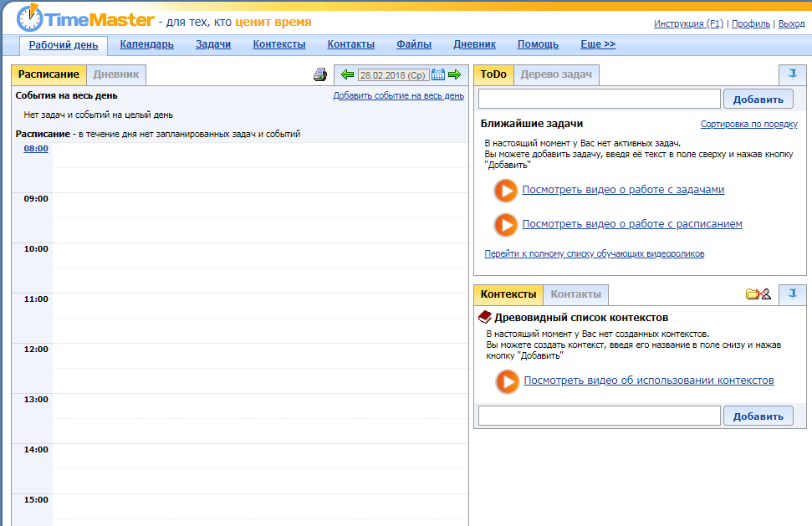Open Посмотреть видео об использовании контекстов link
Image resolution: width=812 pixels, height=526 pixels.
[649, 380]
